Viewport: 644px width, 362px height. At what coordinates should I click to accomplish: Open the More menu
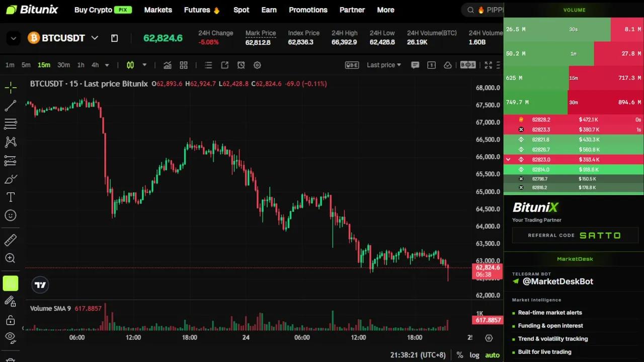(385, 10)
